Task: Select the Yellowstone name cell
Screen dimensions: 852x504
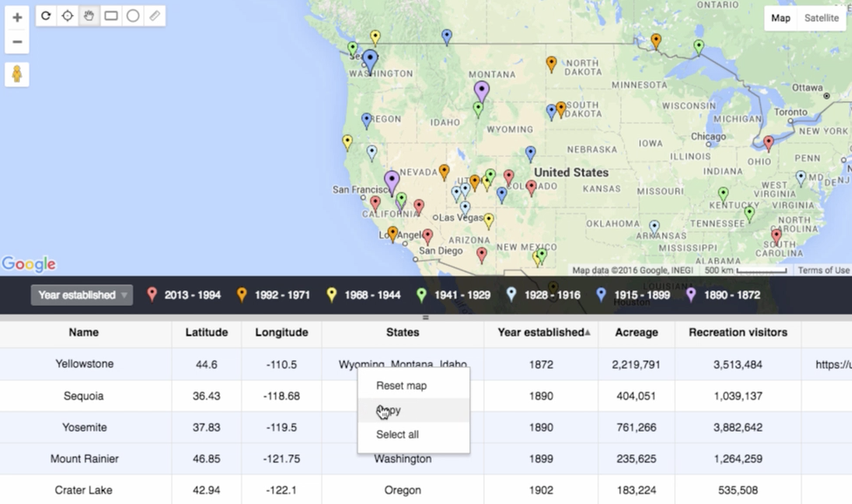Action: [85, 364]
